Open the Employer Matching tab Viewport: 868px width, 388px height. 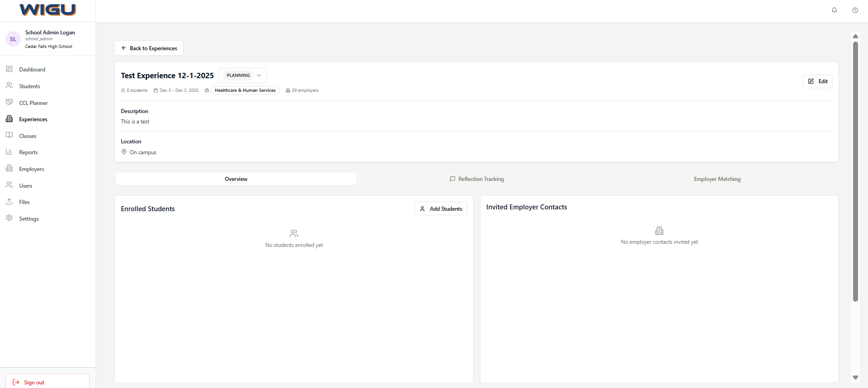(x=717, y=179)
